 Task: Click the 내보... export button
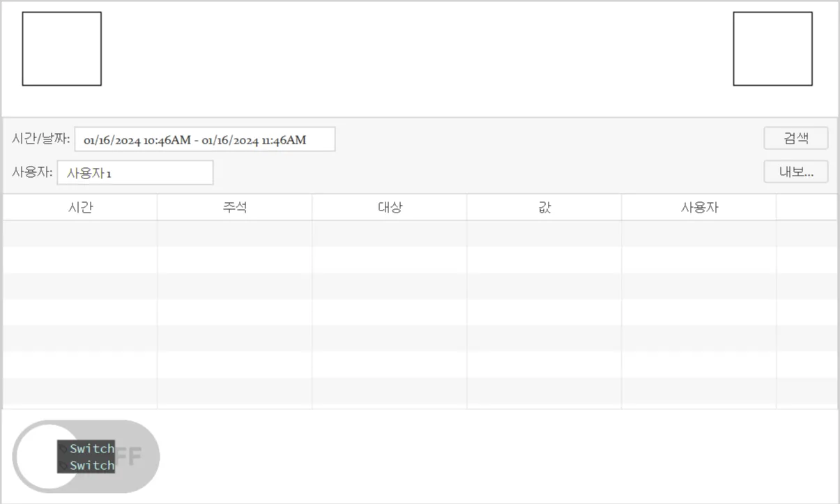click(x=795, y=171)
